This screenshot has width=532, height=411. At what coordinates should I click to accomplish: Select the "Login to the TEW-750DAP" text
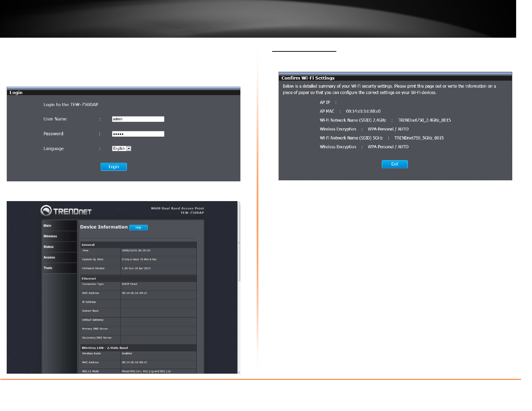click(x=71, y=105)
